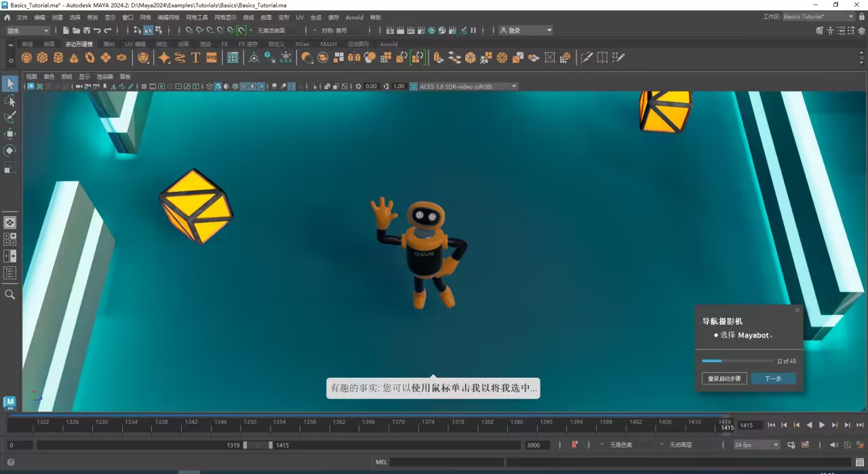868x474 pixels.
Task: Open the Maya home icon
Action: (7, 17)
